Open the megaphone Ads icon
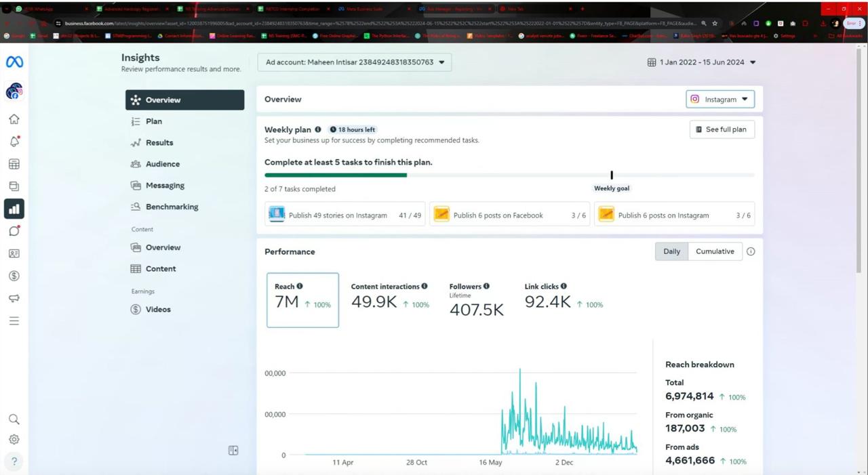The image size is (868, 475). pyautogui.click(x=14, y=298)
